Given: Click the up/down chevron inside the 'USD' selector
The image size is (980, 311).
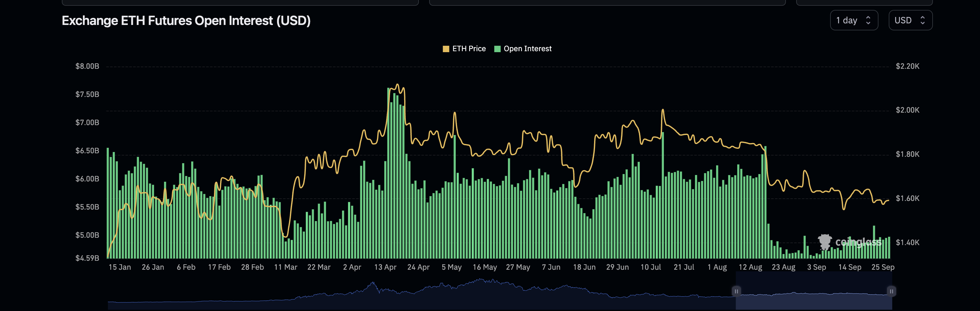Looking at the screenshot, I should coord(924,20).
